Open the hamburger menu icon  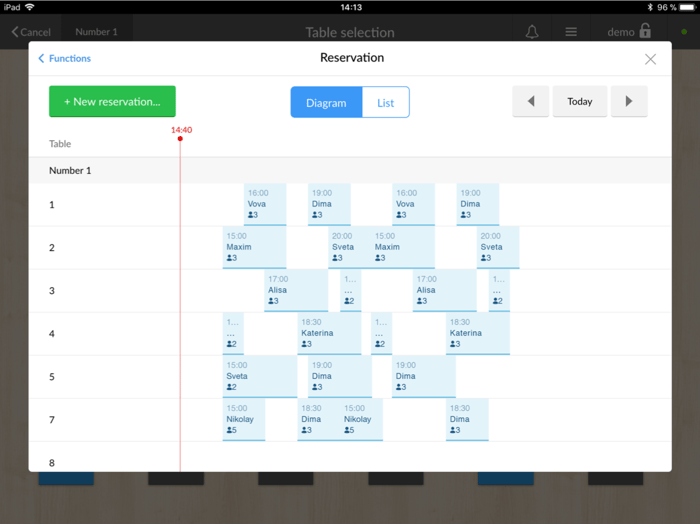tap(571, 32)
